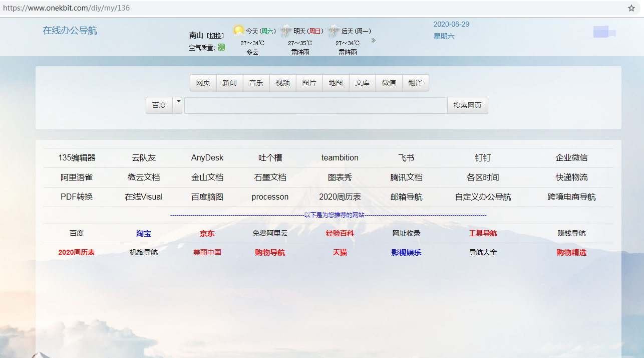Click the blue 淘宝 recommended link

click(144, 234)
